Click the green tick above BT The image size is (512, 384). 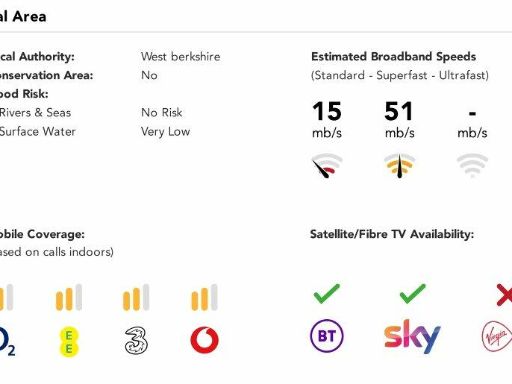point(327,294)
